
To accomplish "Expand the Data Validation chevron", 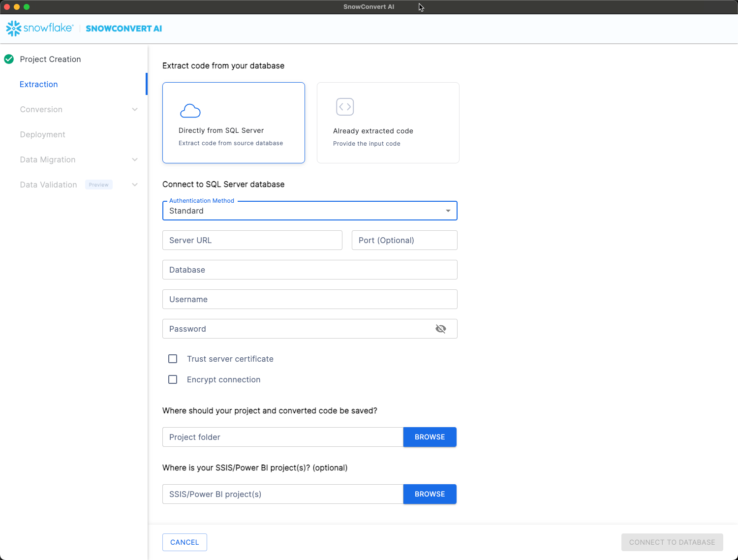I will click(135, 185).
